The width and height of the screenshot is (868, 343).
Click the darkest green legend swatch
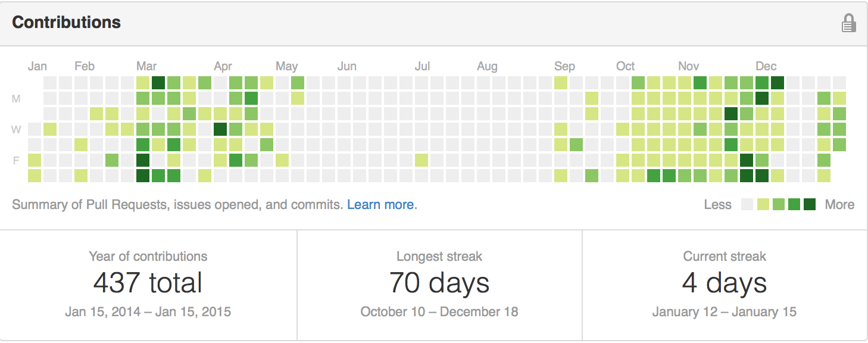click(x=809, y=204)
